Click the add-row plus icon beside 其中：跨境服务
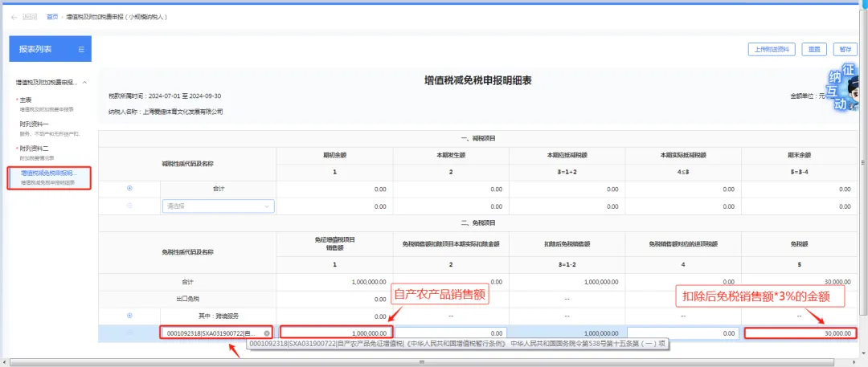Image resolution: width=868 pixels, height=367 pixels. pos(129,316)
